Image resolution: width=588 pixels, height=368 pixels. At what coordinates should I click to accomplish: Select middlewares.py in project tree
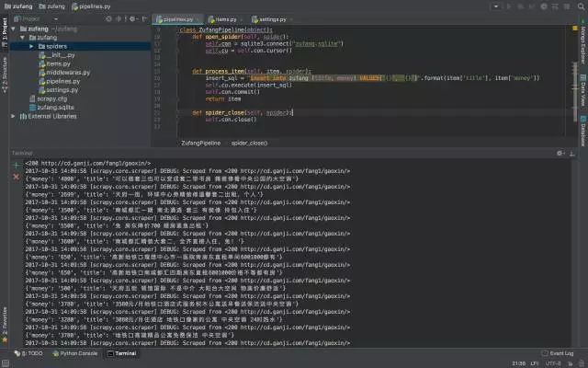coord(64,73)
